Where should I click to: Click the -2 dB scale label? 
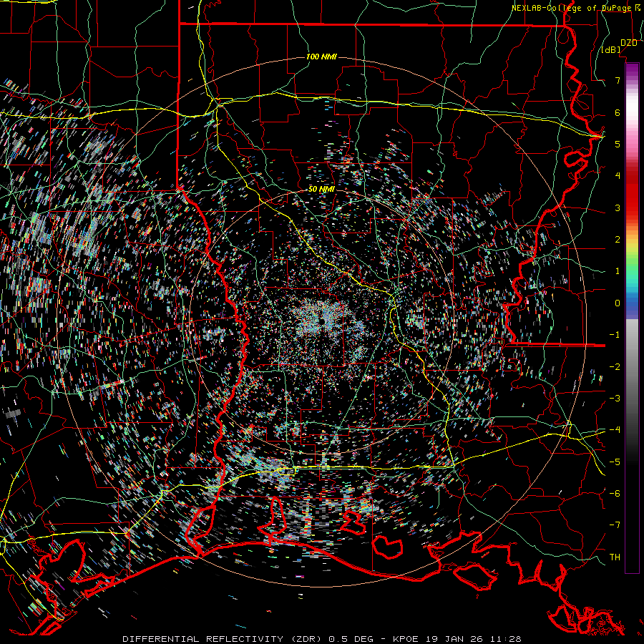[x=615, y=367]
